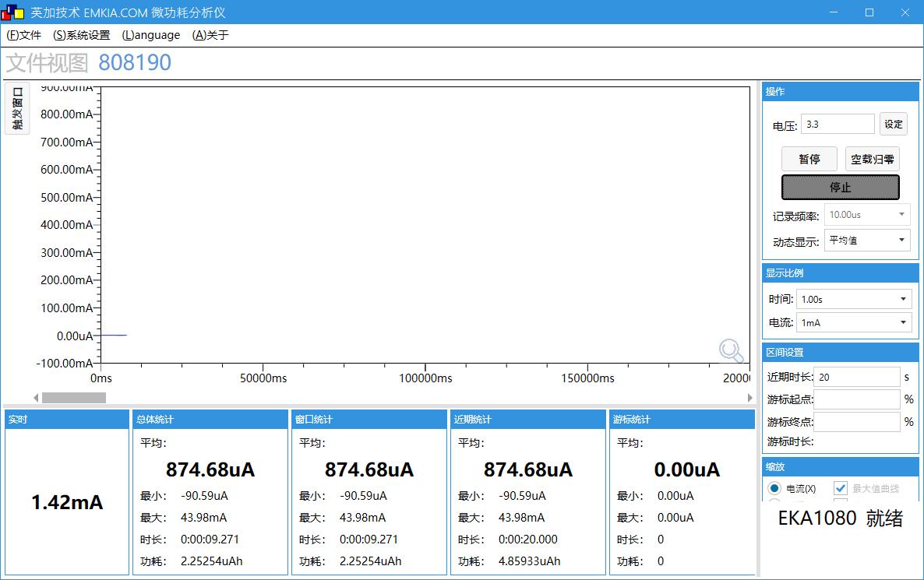This screenshot has width=924, height=580.
Task: Click the app logo in title bar
Action: (x=14, y=12)
